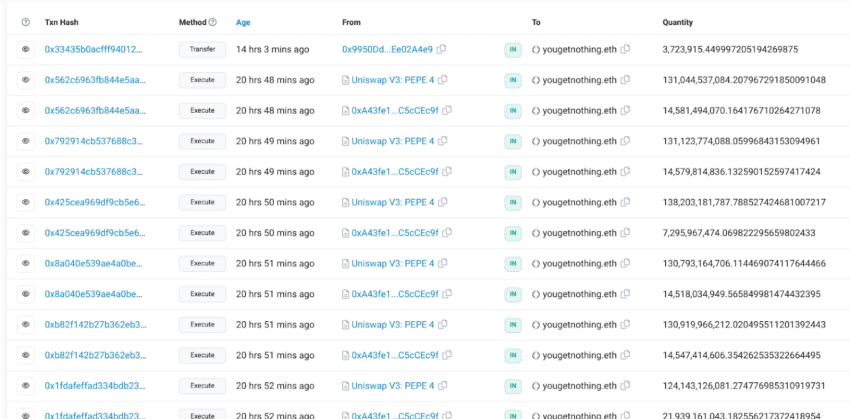Click the IN badge in the Transfer row
The height and width of the screenshot is (419, 850).
click(512, 49)
